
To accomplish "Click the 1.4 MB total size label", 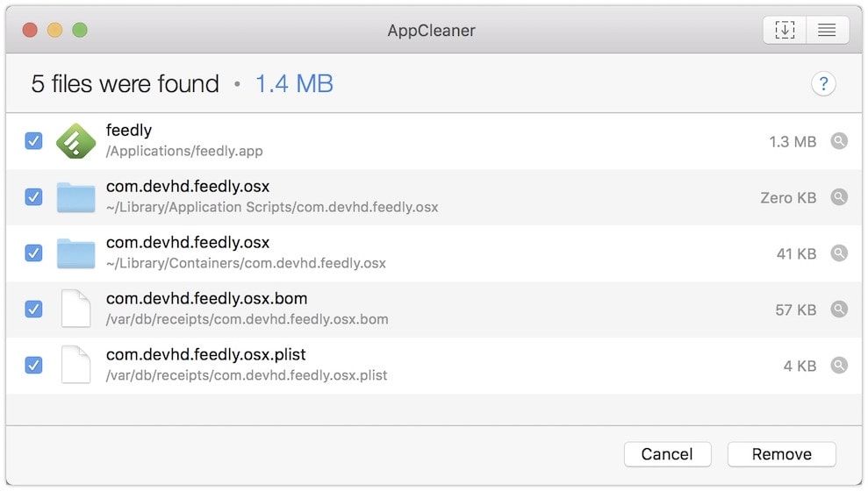I will coord(294,84).
